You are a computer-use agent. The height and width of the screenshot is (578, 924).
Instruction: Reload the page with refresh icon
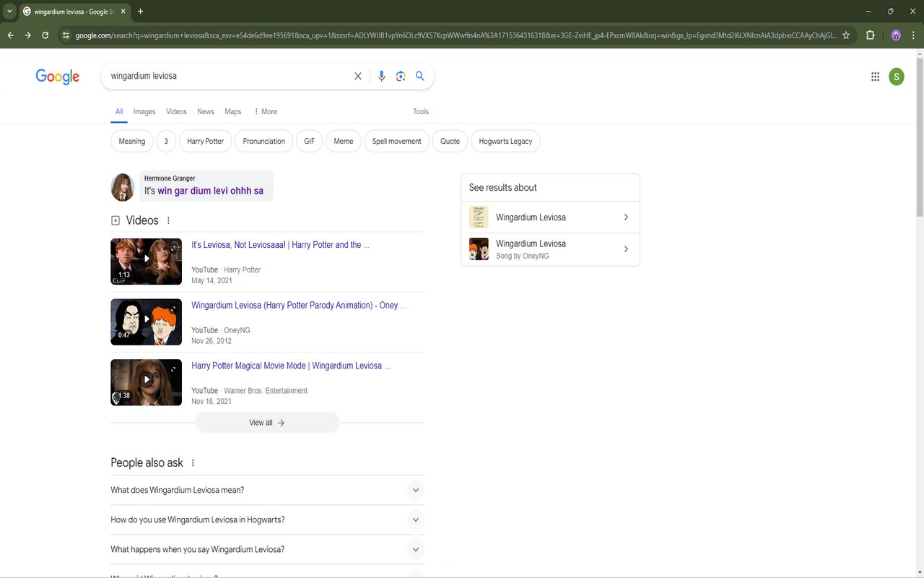(45, 35)
